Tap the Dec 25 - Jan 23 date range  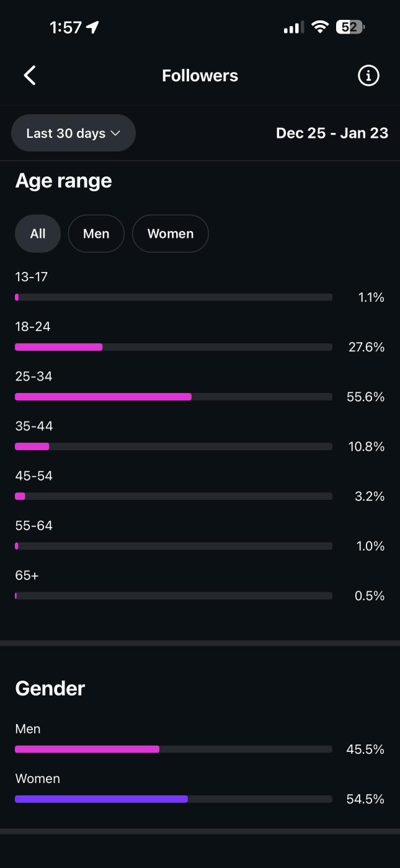click(x=332, y=133)
